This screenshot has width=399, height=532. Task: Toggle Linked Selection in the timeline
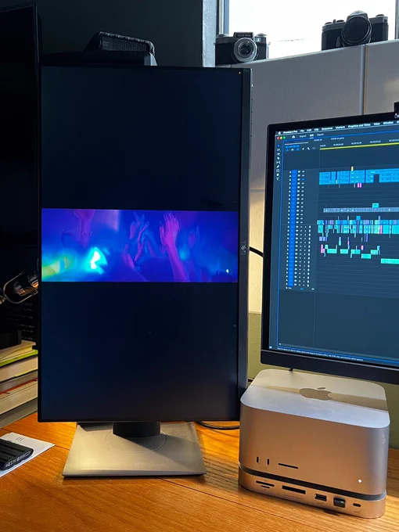(298, 149)
